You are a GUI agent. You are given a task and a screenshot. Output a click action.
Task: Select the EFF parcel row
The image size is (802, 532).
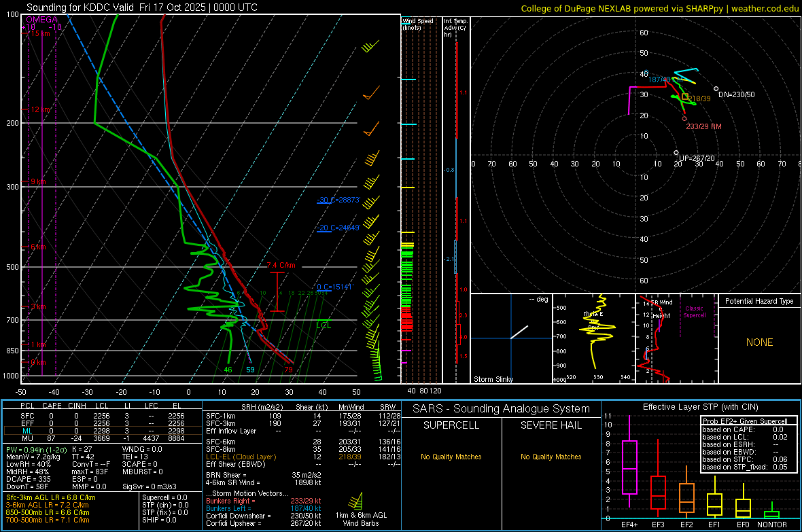tap(103, 423)
